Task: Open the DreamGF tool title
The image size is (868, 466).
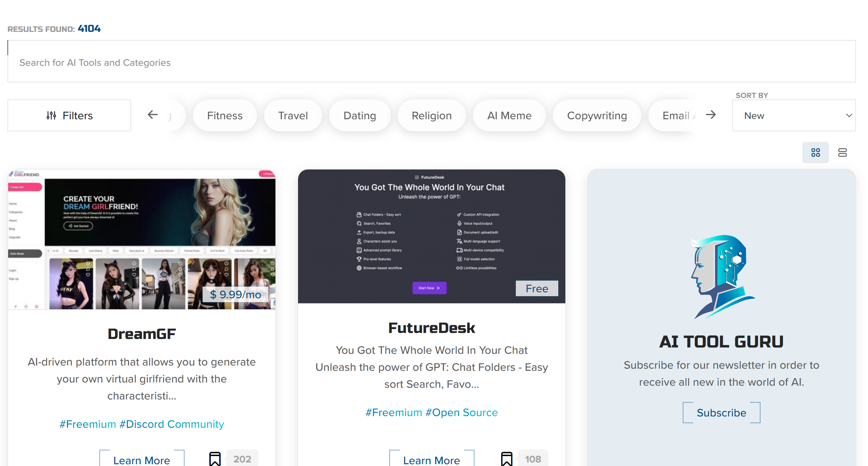Action: click(x=142, y=334)
